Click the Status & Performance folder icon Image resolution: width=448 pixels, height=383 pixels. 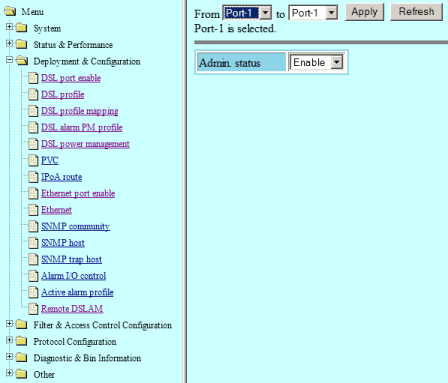click(x=22, y=44)
